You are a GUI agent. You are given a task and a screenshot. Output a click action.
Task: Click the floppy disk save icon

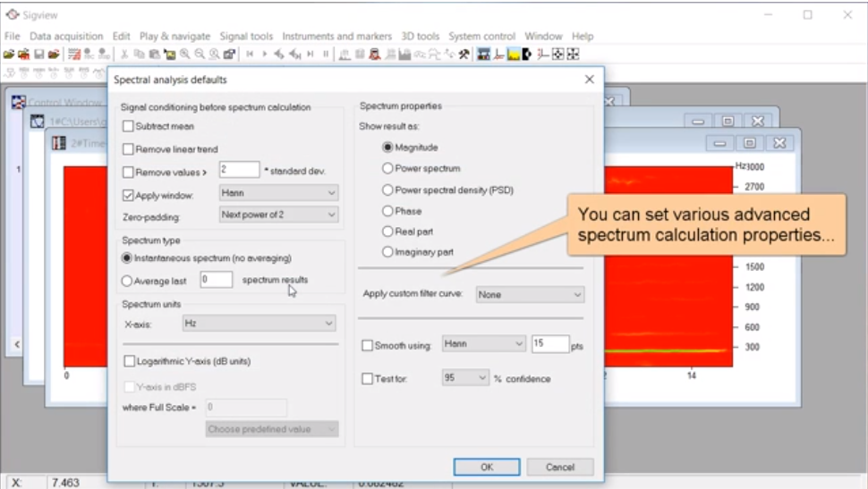pyautogui.click(x=39, y=55)
